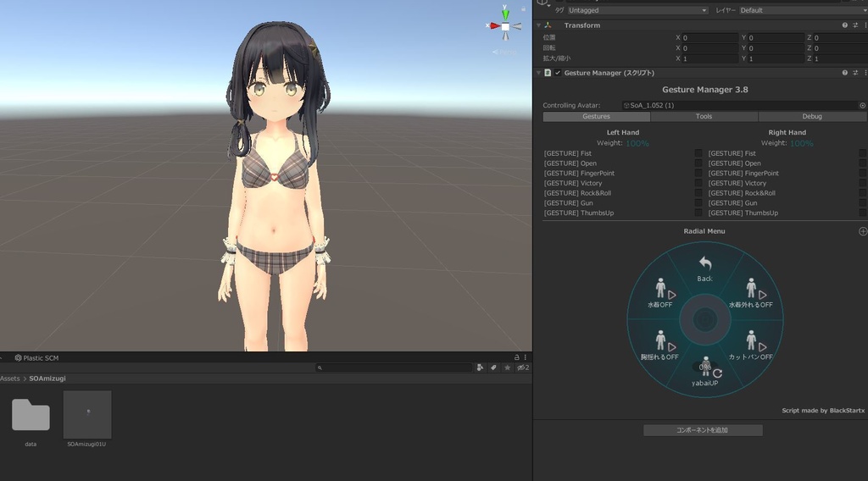Image resolution: width=868 pixels, height=481 pixels.
Task: Click SOAmizugi in the breadcrumb path
Action: (47, 379)
